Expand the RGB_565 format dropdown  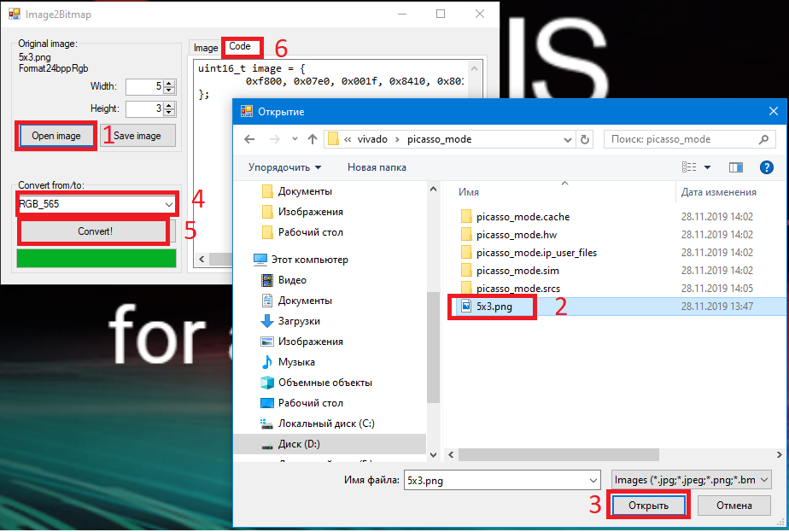coord(167,204)
